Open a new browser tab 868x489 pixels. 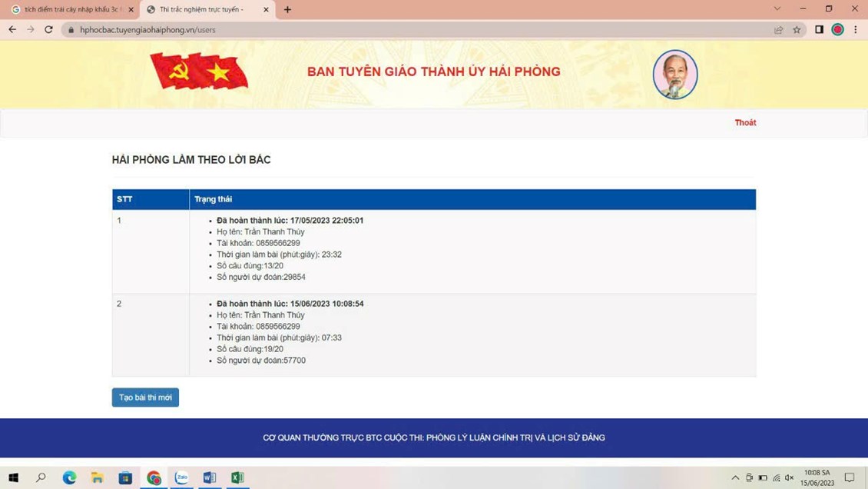click(287, 10)
